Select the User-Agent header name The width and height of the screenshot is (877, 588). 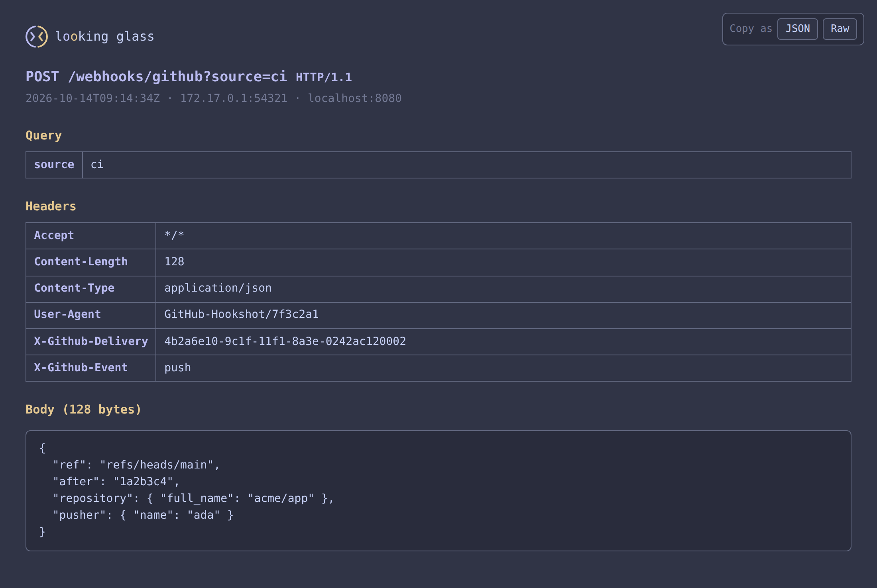[x=91, y=316]
